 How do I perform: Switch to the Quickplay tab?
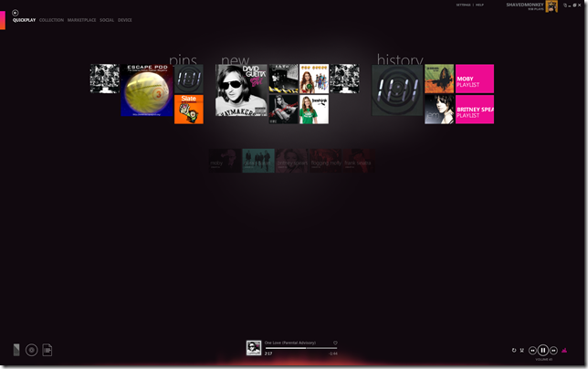pos(24,20)
